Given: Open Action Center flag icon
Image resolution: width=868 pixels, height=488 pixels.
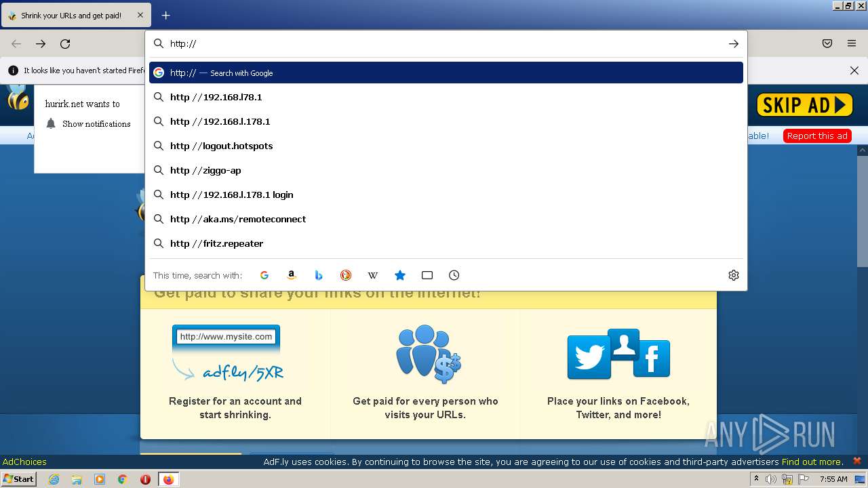Looking at the screenshot, I should (x=804, y=479).
